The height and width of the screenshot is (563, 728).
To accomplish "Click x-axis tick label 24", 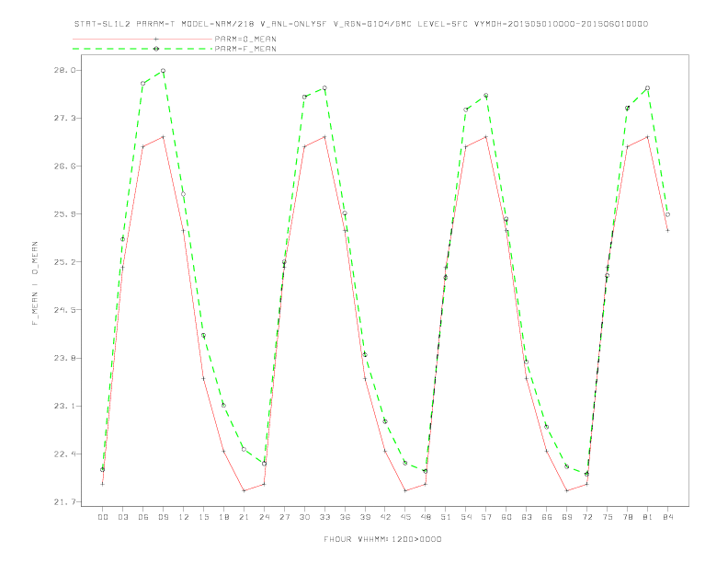I will pos(264,517).
